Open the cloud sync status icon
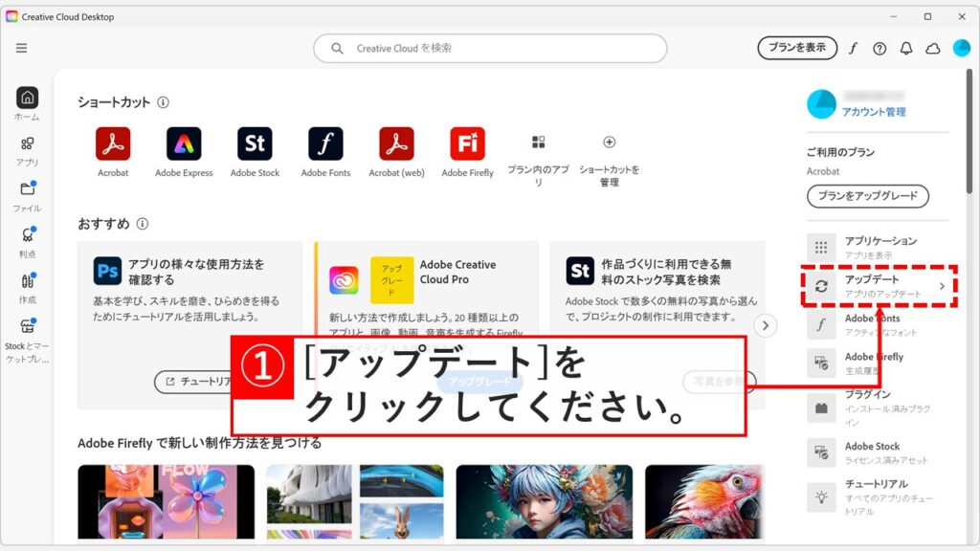This screenshot has height=551, width=980. (933, 48)
